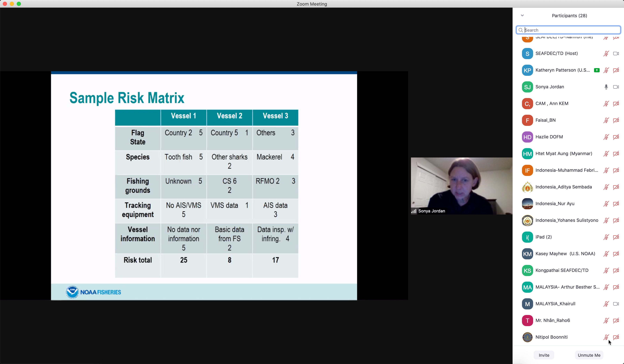The height and width of the screenshot is (364, 624).
Task: Click SEAFDEC/TD Host's muted microphone icon
Action: (x=606, y=54)
